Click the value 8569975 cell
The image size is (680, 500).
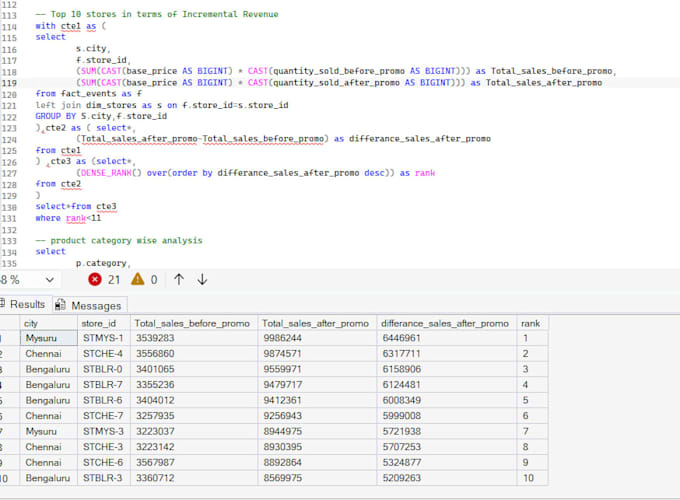(x=317, y=478)
